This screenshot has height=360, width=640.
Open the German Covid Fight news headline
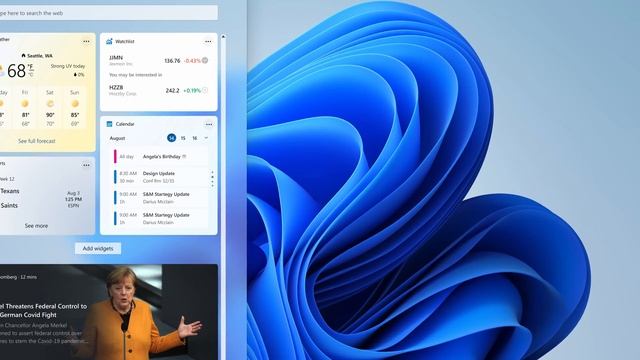(43, 310)
